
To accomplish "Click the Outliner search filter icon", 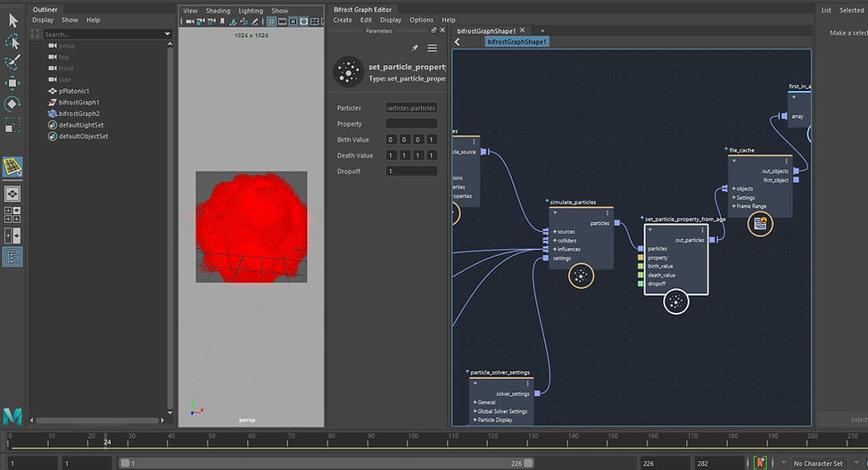I will (x=35, y=34).
